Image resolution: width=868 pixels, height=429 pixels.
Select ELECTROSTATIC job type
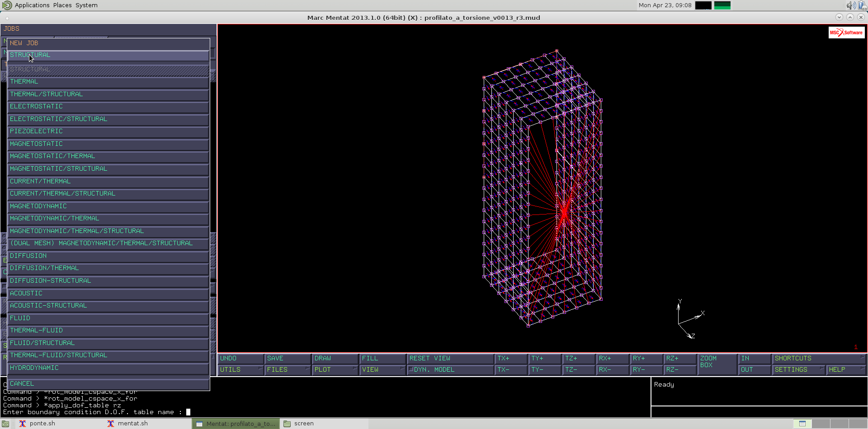(x=108, y=107)
